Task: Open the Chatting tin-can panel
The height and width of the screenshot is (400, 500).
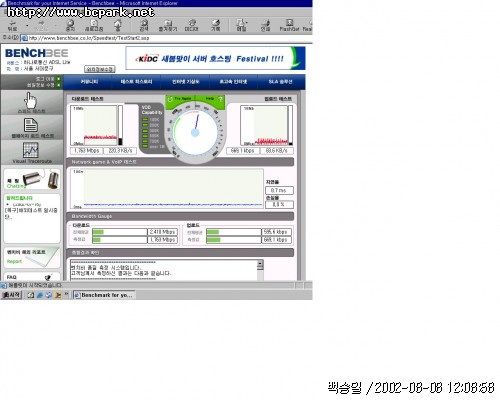Action: tap(32, 179)
